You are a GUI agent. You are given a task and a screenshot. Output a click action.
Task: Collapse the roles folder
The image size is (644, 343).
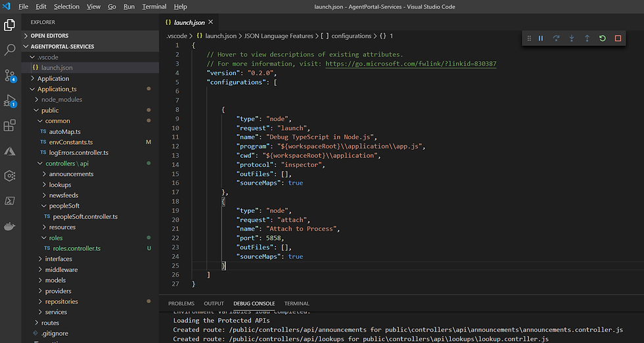click(x=91, y=238)
